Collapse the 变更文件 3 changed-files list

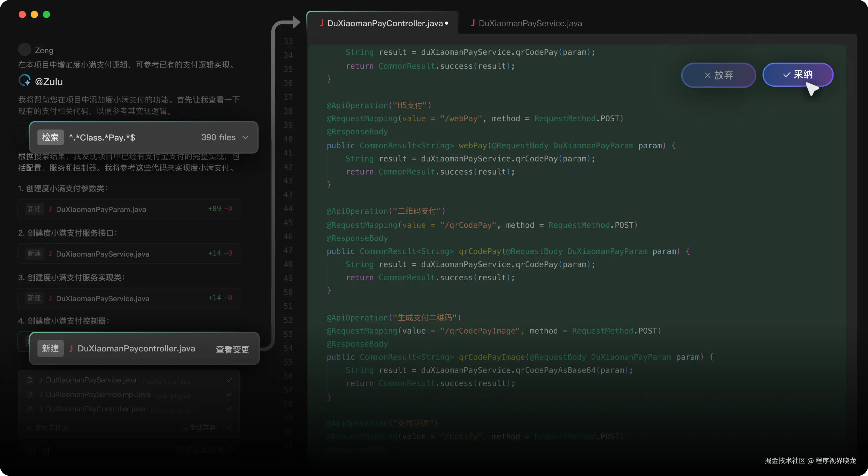29,428
